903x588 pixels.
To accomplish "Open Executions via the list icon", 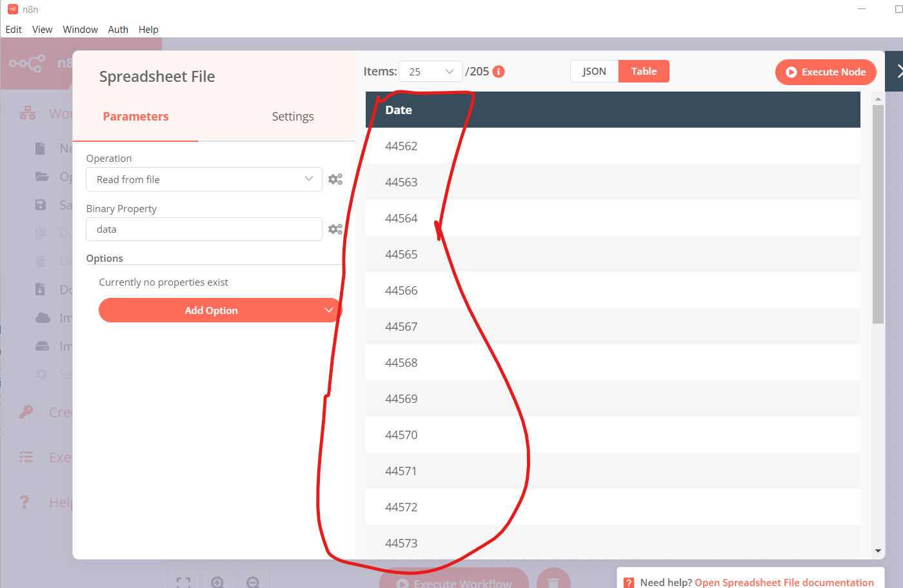I will (26, 457).
